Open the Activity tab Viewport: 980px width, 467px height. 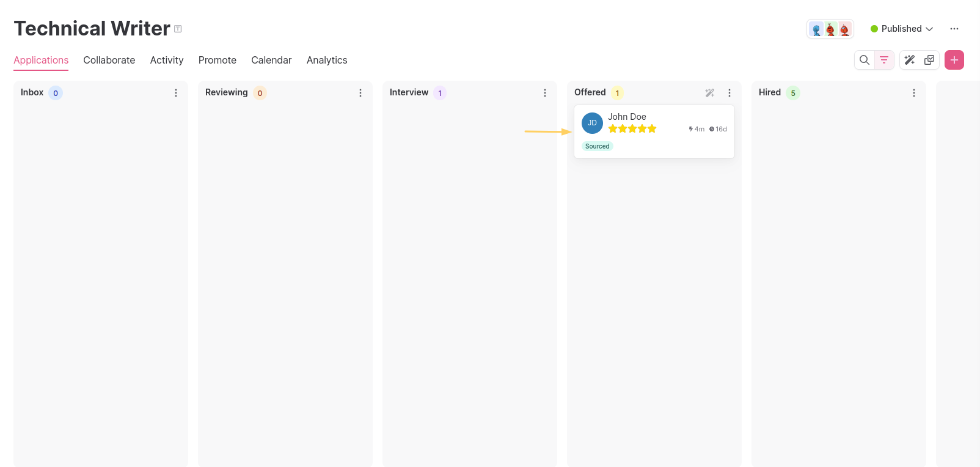point(167,60)
